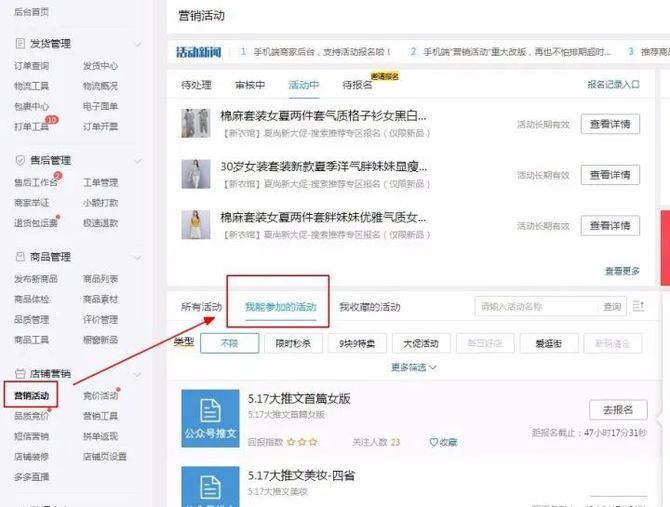Click the 商品管理 box icon
Viewport: 670px width, 507px height.
pyautogui.click(x=20, y=256)
